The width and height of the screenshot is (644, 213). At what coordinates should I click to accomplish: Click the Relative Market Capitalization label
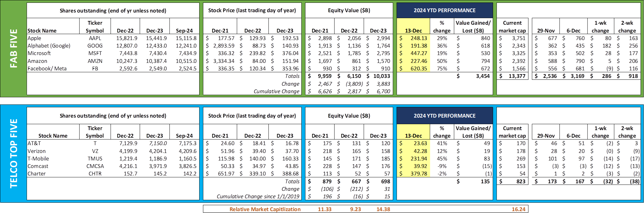(265, 209)
